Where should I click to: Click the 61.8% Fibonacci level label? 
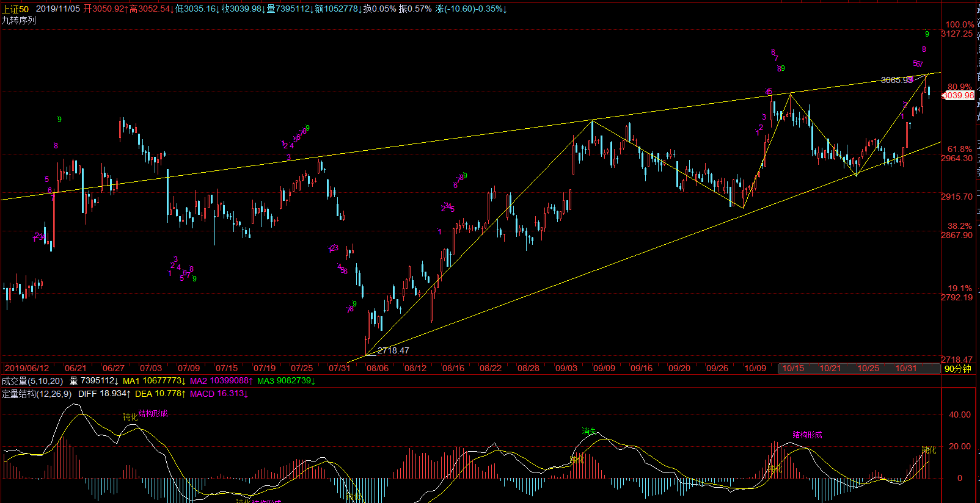[x=959, y=149]
